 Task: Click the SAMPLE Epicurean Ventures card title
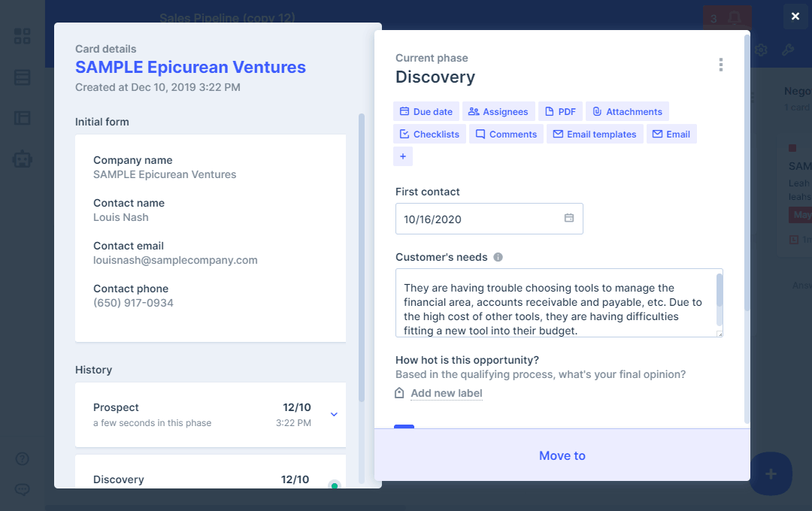(x=190, y=68)
